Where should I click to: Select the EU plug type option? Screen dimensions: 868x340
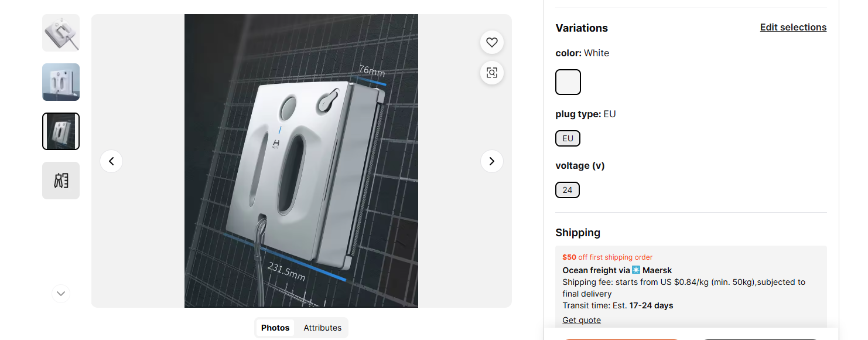tap(568, 138)
